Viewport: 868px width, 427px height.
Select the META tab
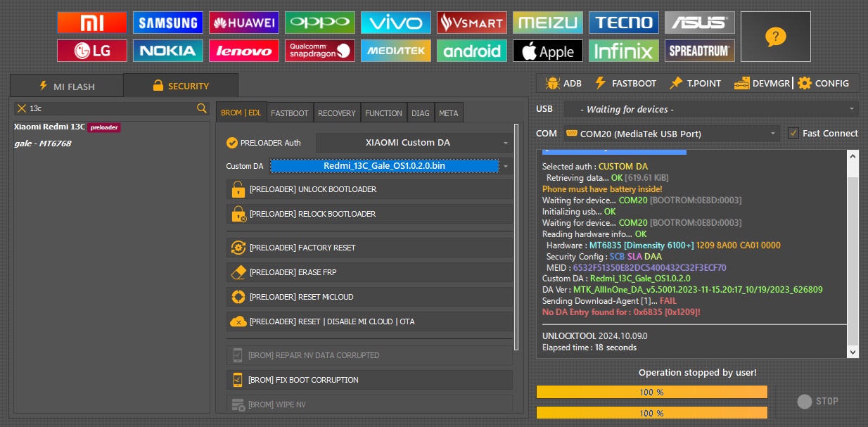[x=449, y=113]
